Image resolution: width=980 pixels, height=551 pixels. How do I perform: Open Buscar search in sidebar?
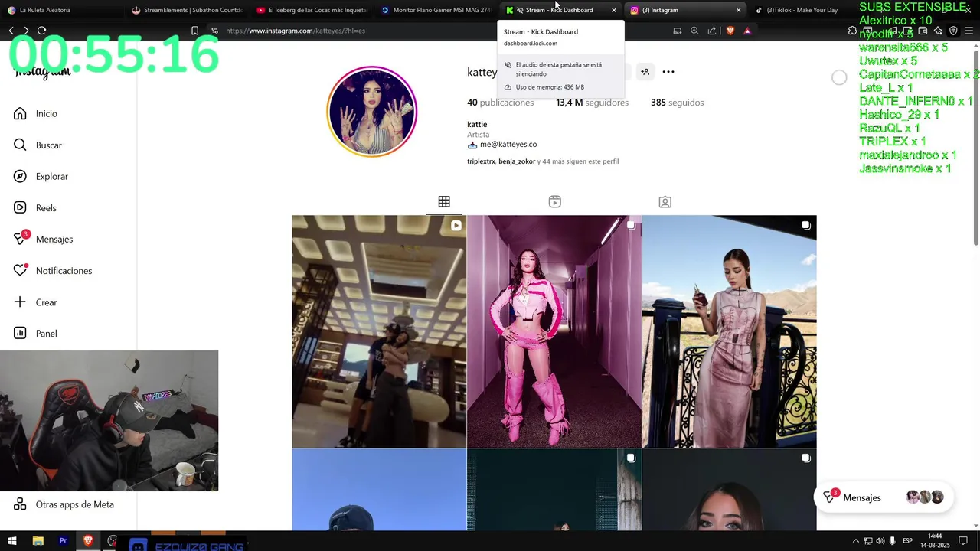point(38,145)
